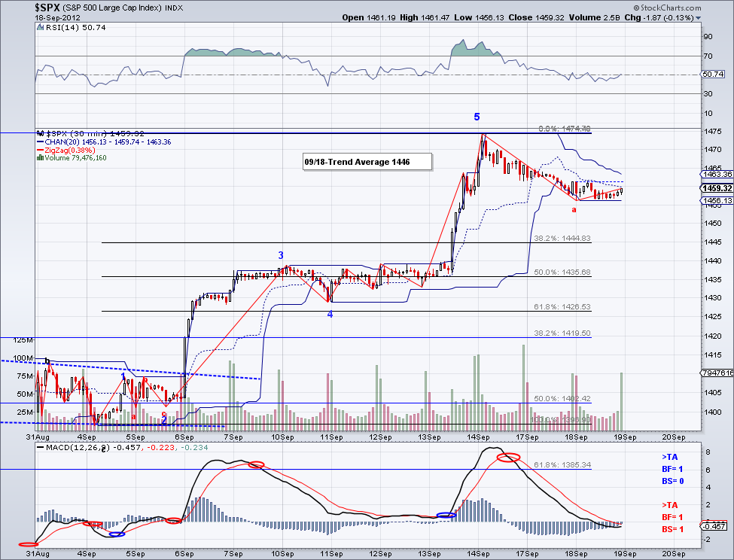Click the 'Open 1461.19' value
This screenshot has height=560, width=734.
369,18
